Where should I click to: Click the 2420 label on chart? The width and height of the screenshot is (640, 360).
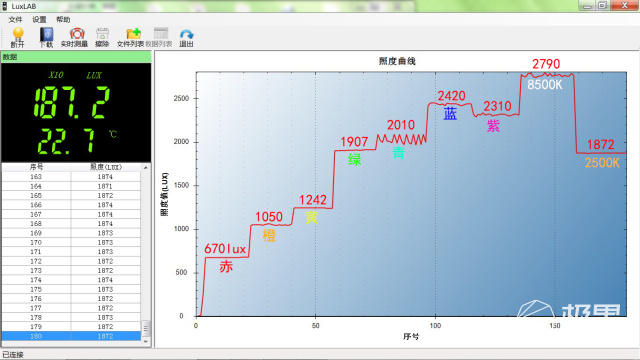click(x=451, y=96)
